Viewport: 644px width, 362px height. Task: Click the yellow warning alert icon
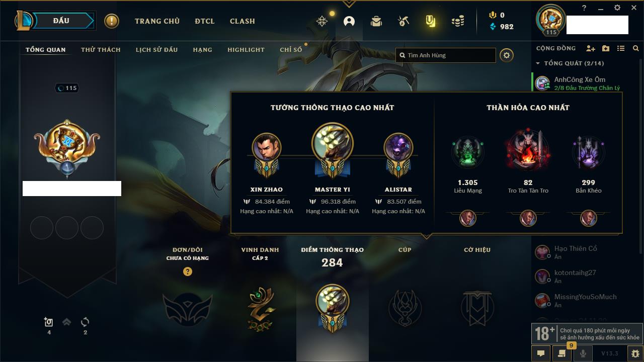(112, 21)
